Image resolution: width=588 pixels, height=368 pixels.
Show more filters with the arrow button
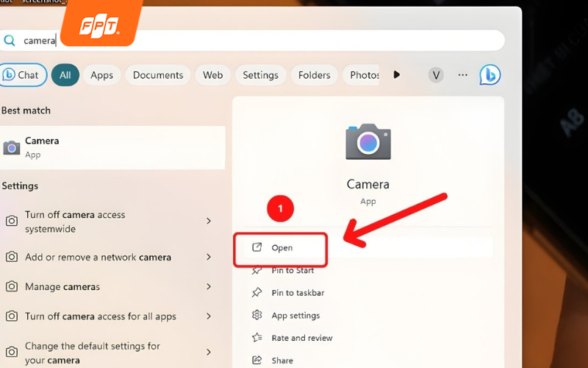click(x=397, y=75)
